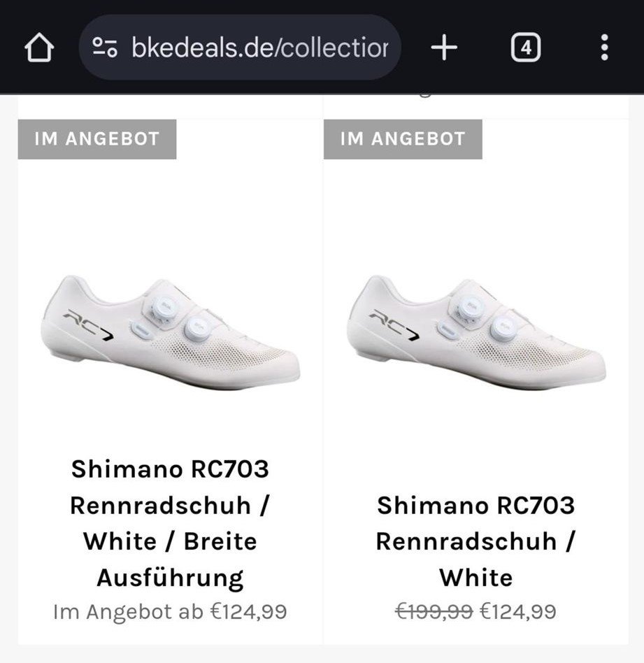Screen dimensions: 644x663
Task: Open a new tab with plus icon
Action: click(444, 48)
